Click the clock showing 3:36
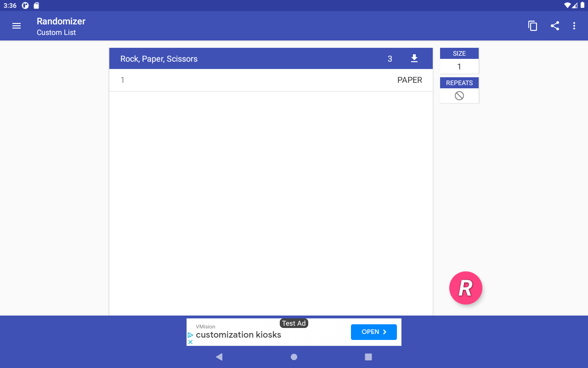The width and height of the screenshot is (588, 368). click(10, 6)
